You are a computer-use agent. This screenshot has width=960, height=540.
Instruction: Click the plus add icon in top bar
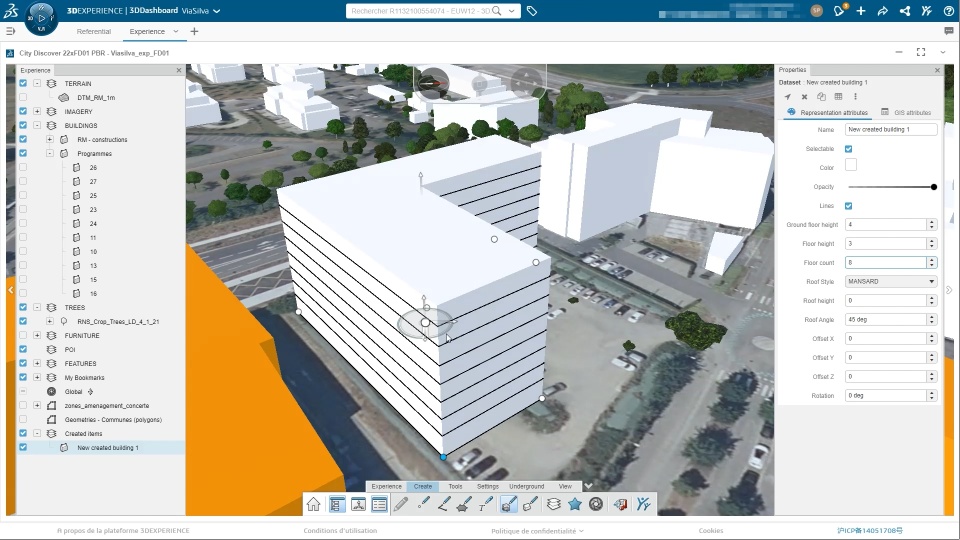pyautogui.click(x=861, y=11)
